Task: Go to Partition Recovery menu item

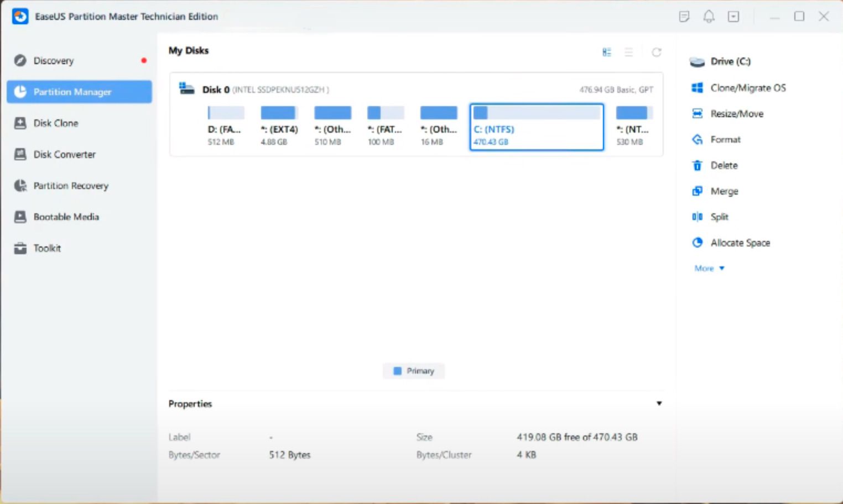Action: point(79,186)
